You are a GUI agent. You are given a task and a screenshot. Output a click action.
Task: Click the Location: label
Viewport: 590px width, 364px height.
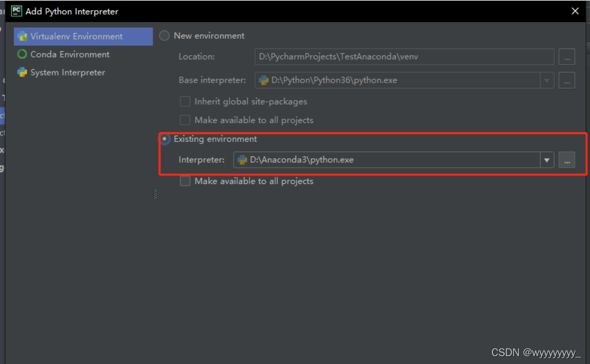pyautogui.click(x=196, y=57)
